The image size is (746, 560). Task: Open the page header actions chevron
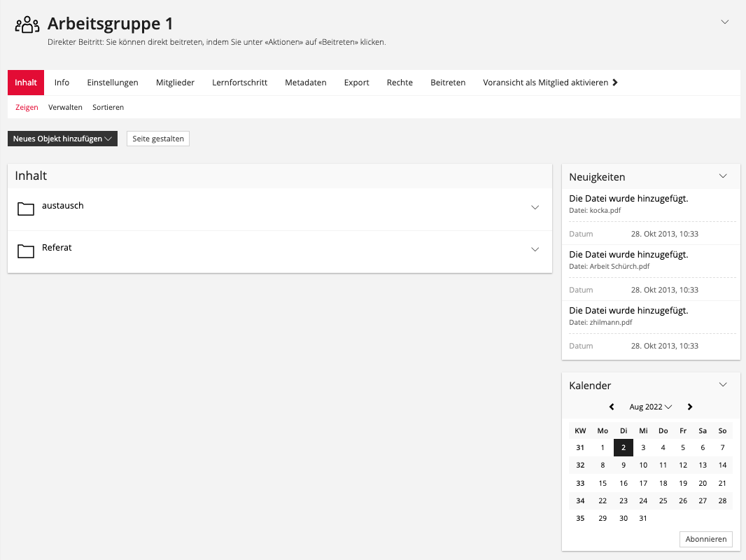click(x=725, y=22)
